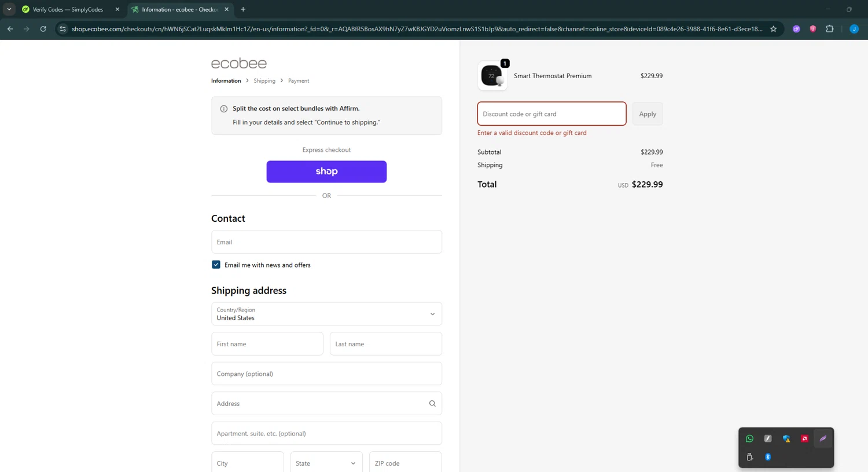The height and width of the screenshot is (472, 868).
Task: Click the Total $229.99 amount
Action: click(x=647, y=184)
